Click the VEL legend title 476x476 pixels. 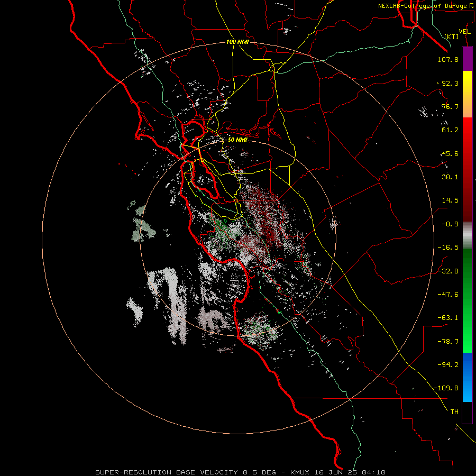(464, 32)
